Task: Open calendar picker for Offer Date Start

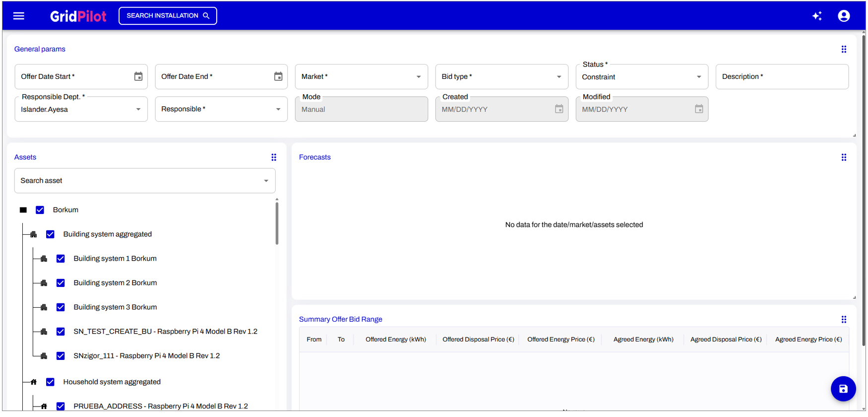Action: pyautogui.click(x=138, y=76)
